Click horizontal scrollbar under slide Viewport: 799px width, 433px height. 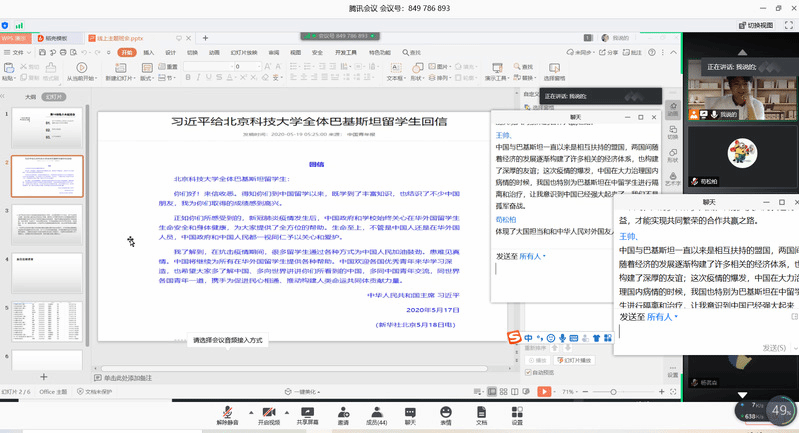[x=294, y=368]
